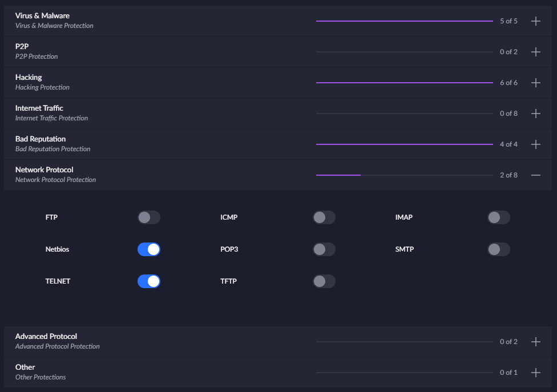Click the Network Protocol 2 of 8 progress bar
Viewport: 557px width, 392px height.
(404, 175)
